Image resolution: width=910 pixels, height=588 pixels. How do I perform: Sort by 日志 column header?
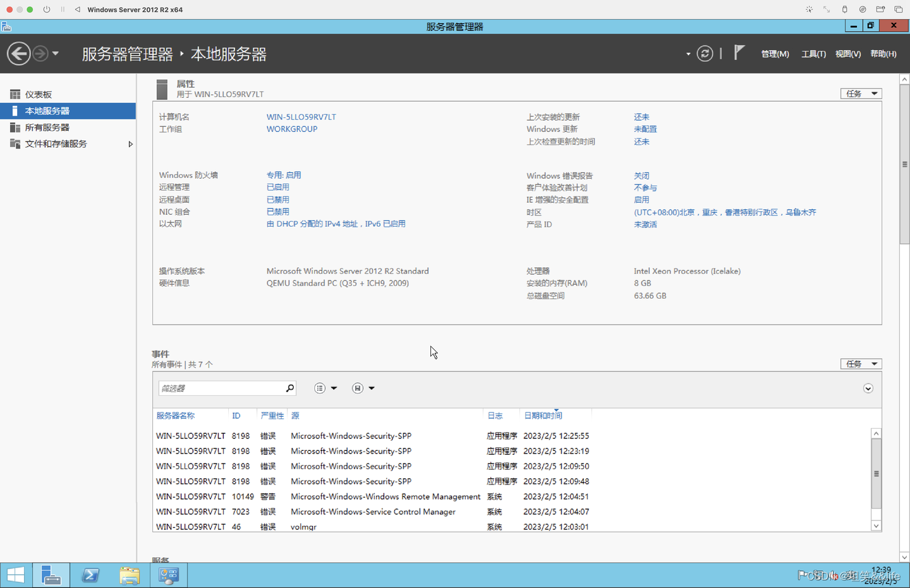495,416
